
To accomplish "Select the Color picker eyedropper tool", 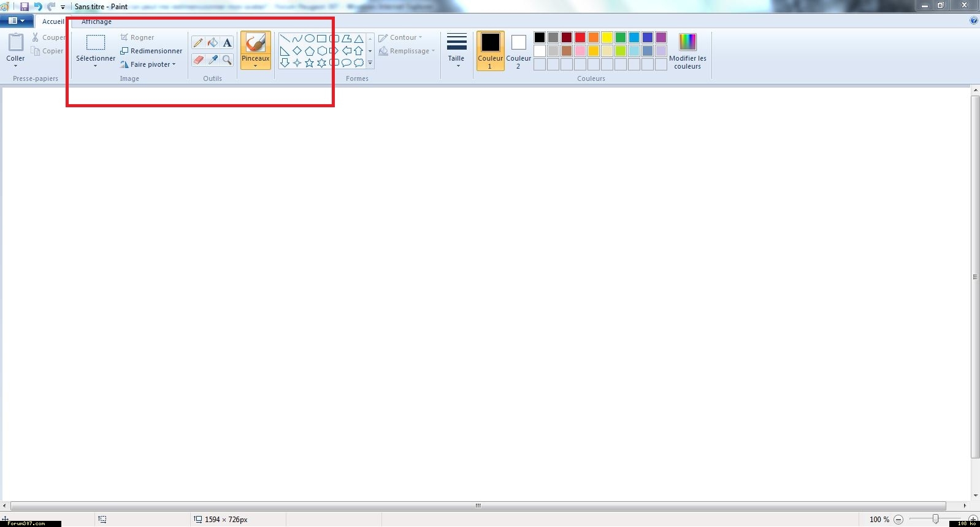I will pos(213,60).
